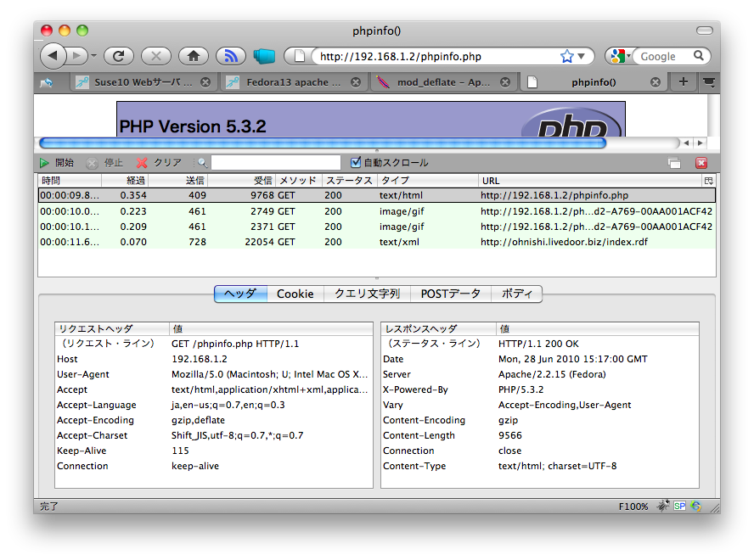754x560 pixels.
Task: Switch to the Cookie tab
Action: [295, 294]
